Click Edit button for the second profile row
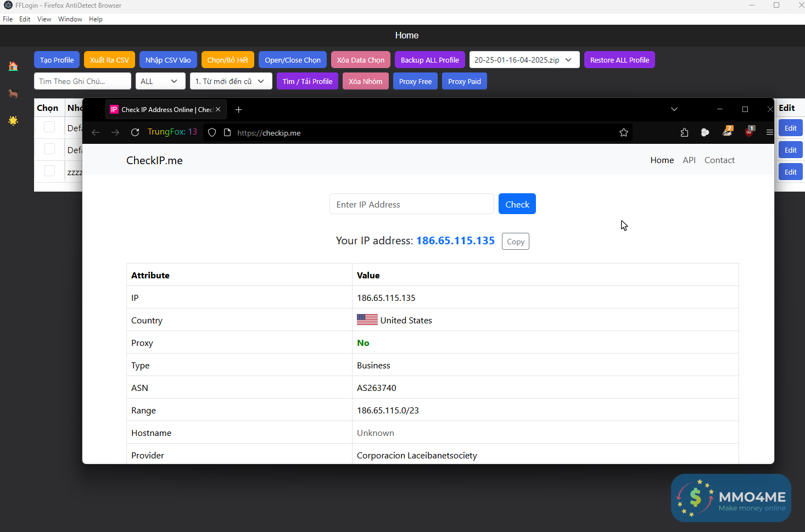 point(791,150)
